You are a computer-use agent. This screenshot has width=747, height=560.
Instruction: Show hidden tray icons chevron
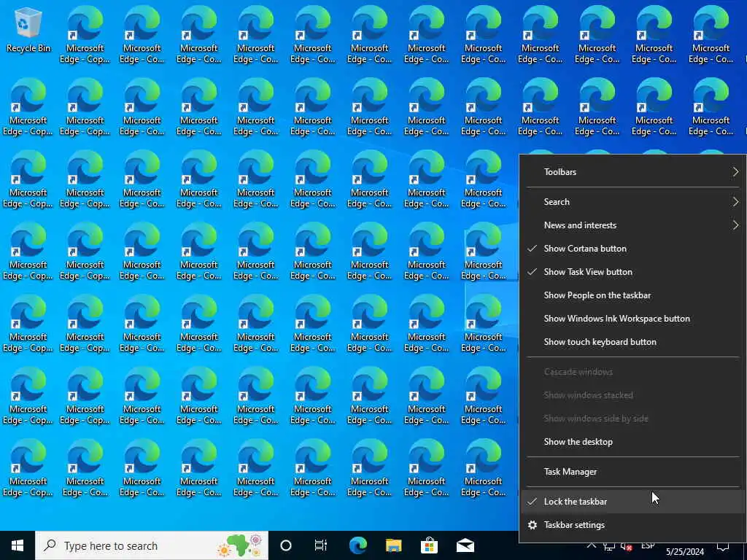591,546
